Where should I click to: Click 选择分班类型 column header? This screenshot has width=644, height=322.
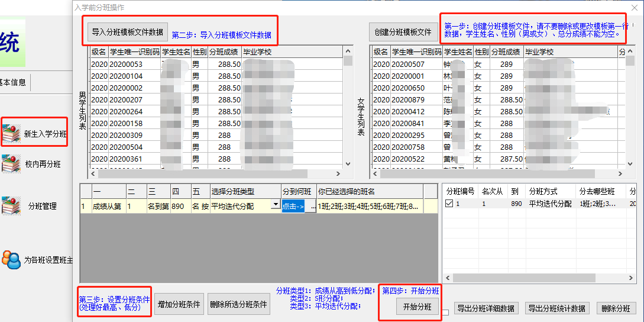coord(245,191)
